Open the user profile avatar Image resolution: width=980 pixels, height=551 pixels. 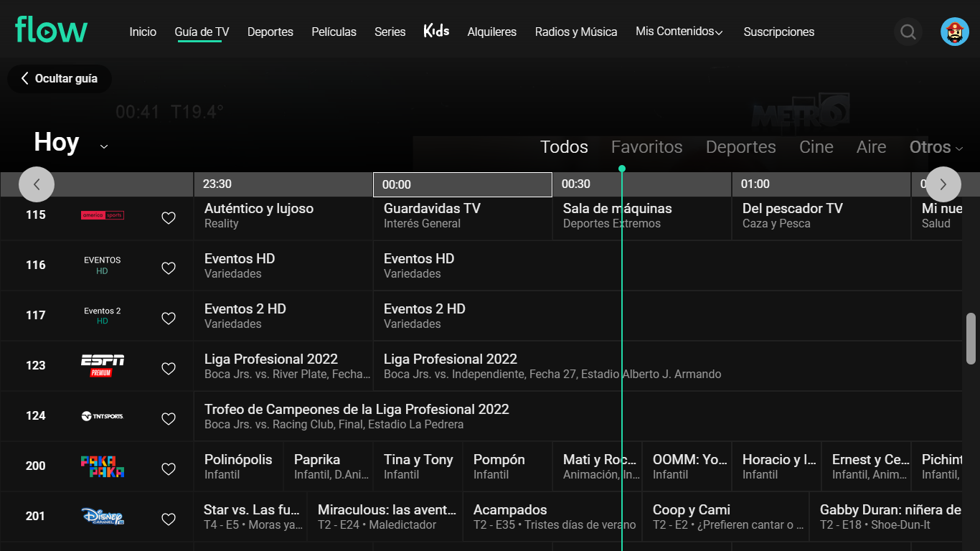[955, 32]
